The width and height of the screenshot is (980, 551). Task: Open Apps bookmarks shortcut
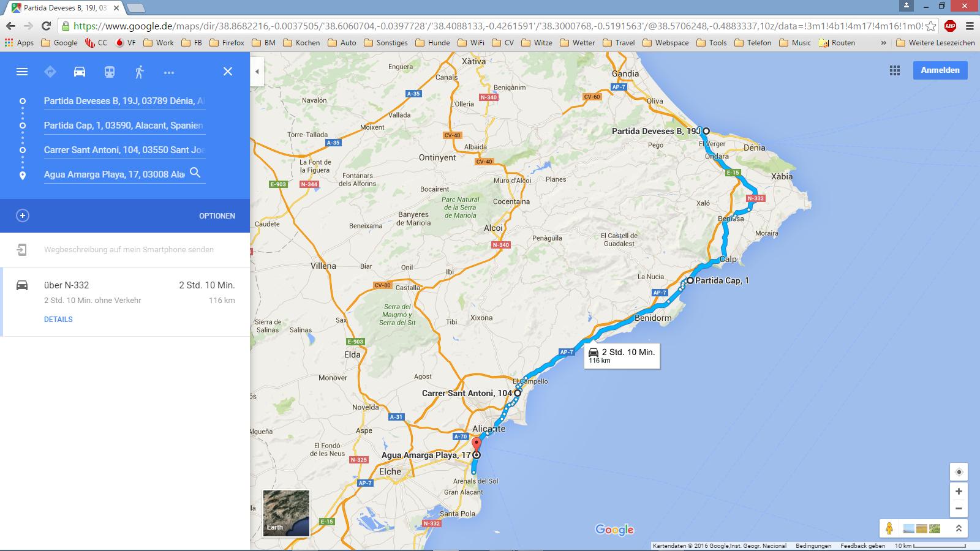(x=19, y=43)
